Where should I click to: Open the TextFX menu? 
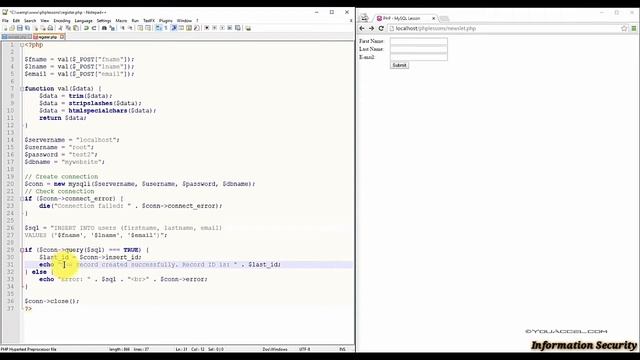click(x=149, y=20)
